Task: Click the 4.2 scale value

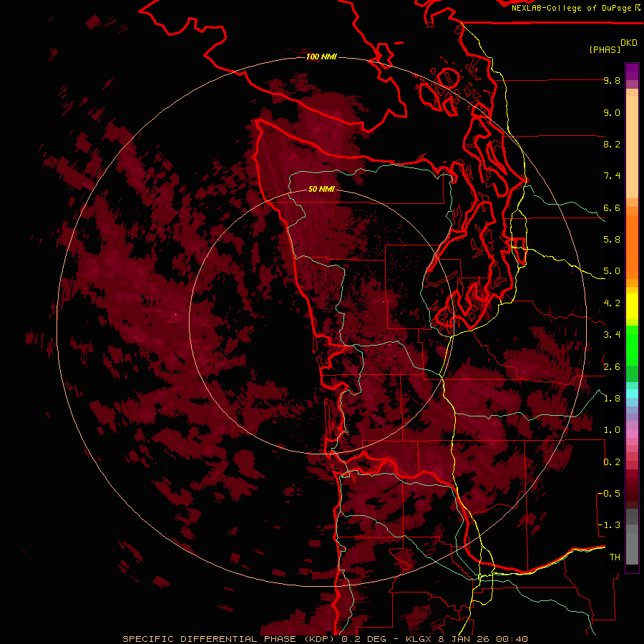Action: 612,303
